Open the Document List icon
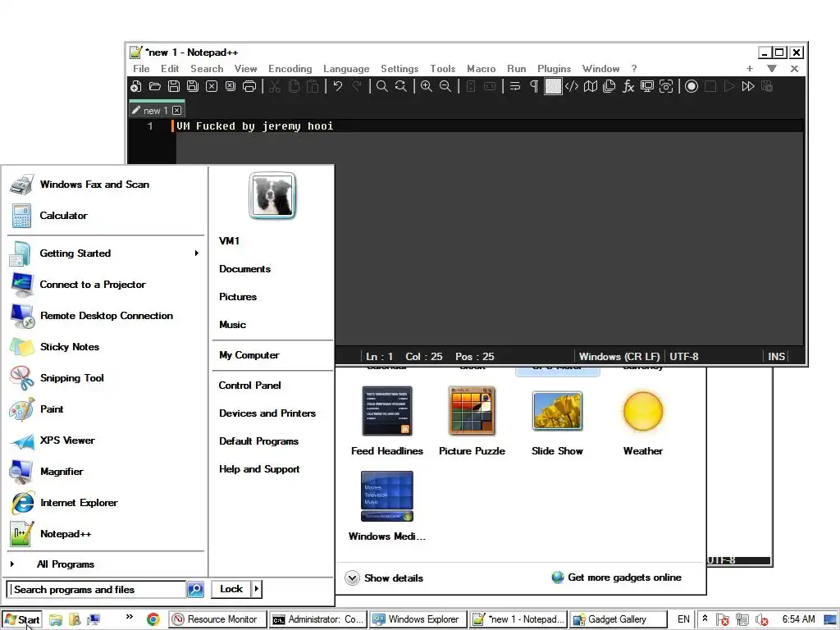840x630 pixels. click(609, 86)
